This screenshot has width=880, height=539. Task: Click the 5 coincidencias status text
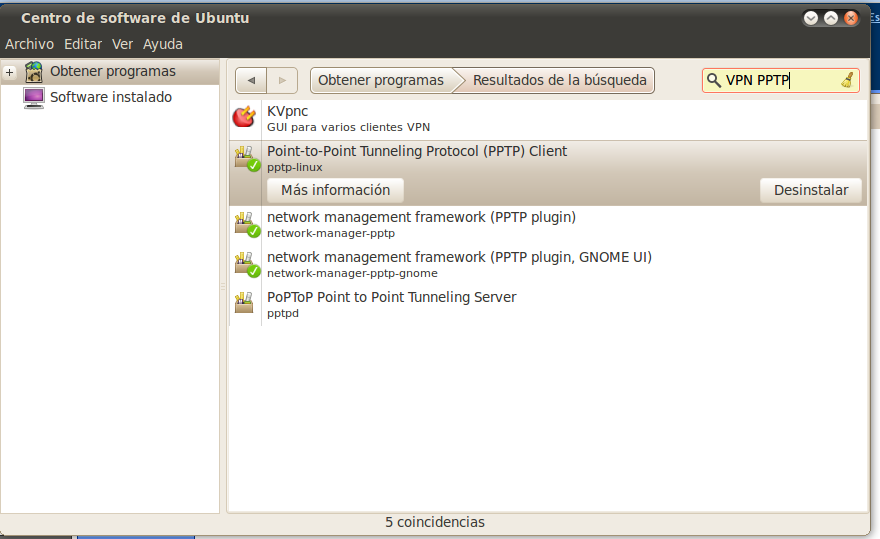435,522
